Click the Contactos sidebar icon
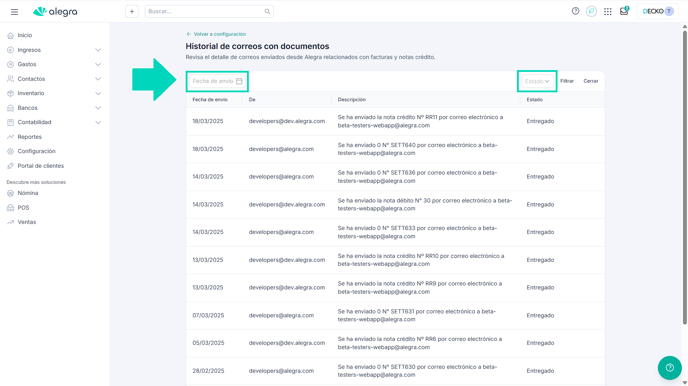Screen dimensions: 688x386 coord(11,79)
